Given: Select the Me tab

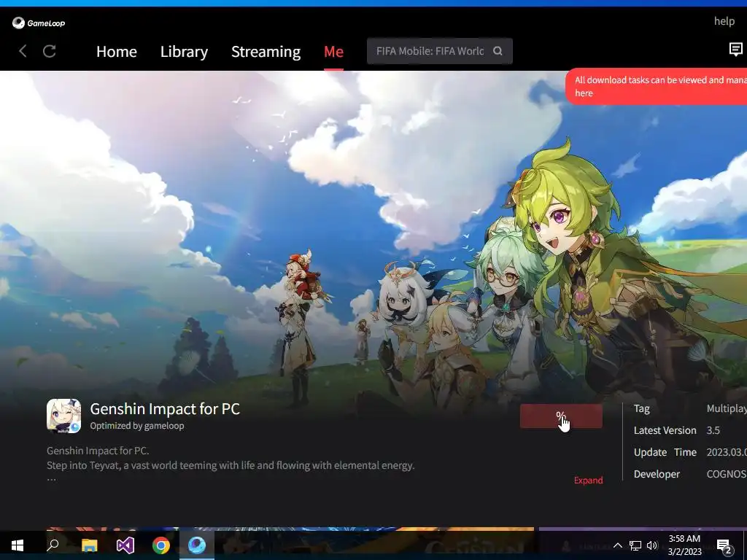Looking at the screenshot, I should tap(333, 52).
